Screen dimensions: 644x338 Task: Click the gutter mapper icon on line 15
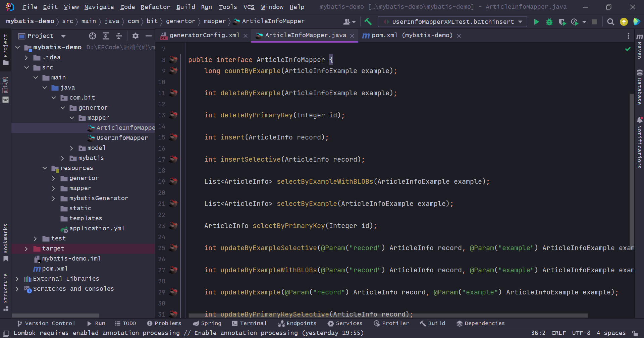point(173,137)
